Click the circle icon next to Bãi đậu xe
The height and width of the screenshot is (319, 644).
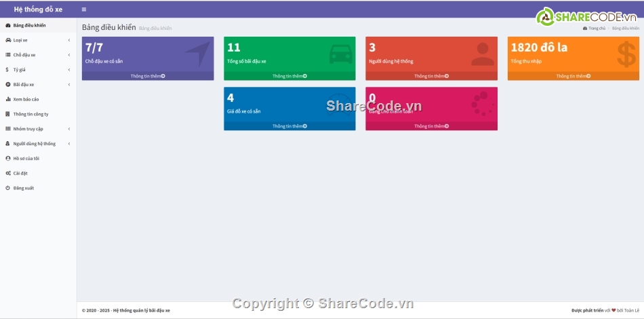point(8,85)
